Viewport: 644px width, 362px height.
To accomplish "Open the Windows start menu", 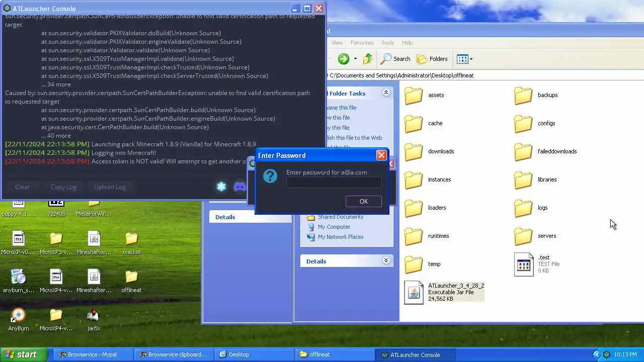I will coord(24,354).
